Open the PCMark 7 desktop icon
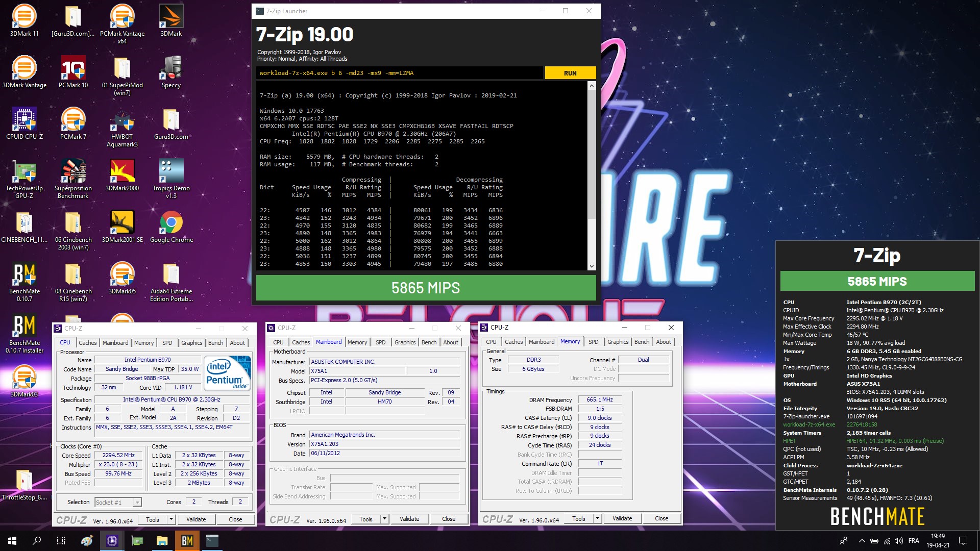The image size is (980, 551). click(73, 123)
